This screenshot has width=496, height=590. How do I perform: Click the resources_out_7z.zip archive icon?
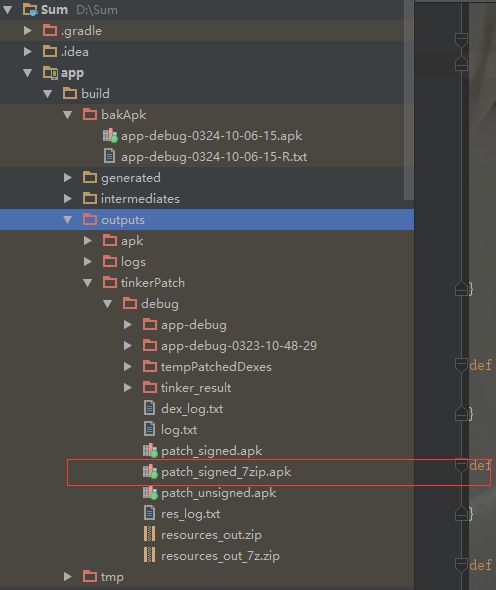[x=149, y=555]
